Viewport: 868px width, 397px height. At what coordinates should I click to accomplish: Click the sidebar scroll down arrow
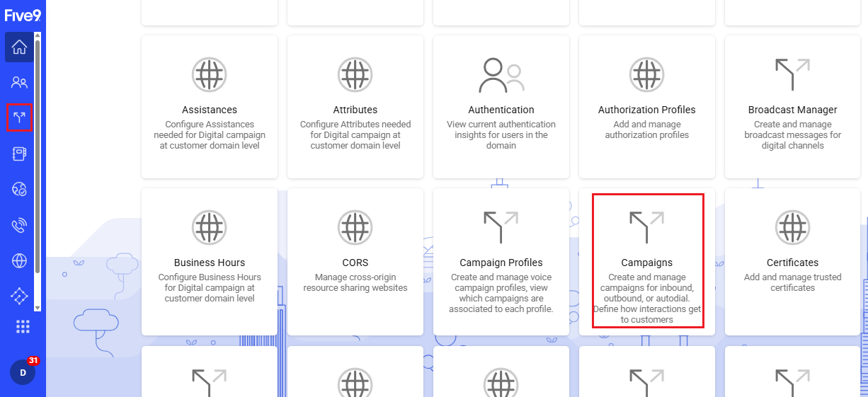pyautogui.click(x=38, y=308)
